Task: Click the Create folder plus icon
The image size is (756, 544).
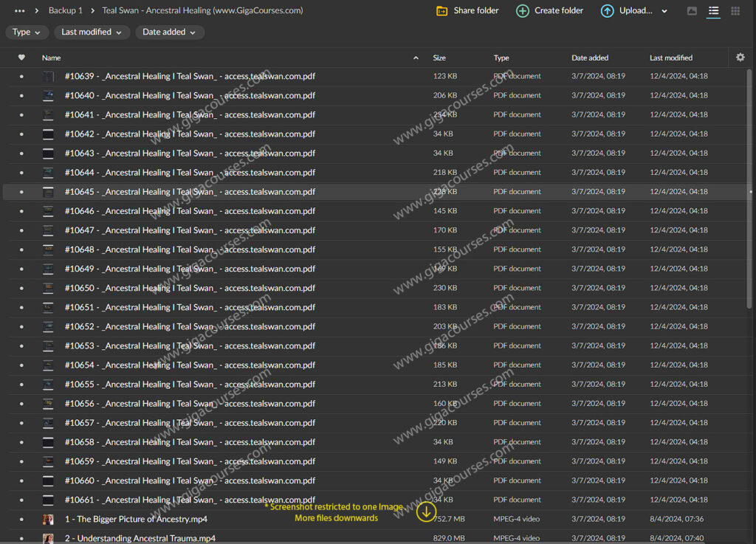Action: click(523, 11)
